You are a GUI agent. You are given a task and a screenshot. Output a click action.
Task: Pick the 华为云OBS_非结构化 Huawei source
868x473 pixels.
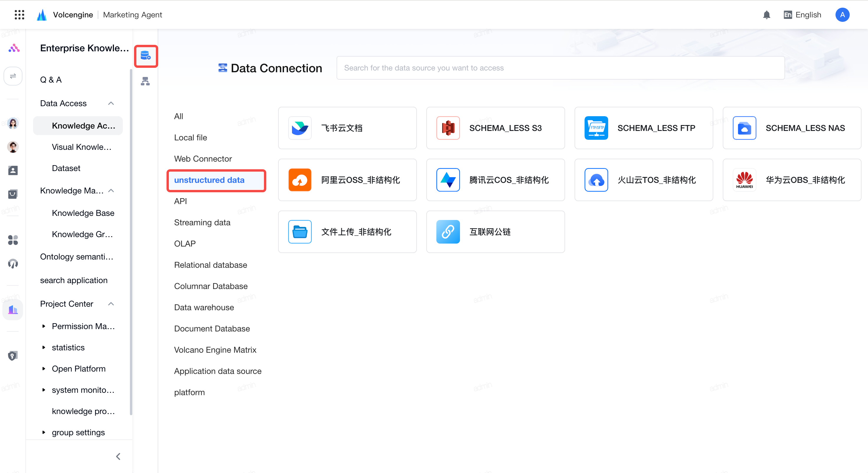click(792, 180)
